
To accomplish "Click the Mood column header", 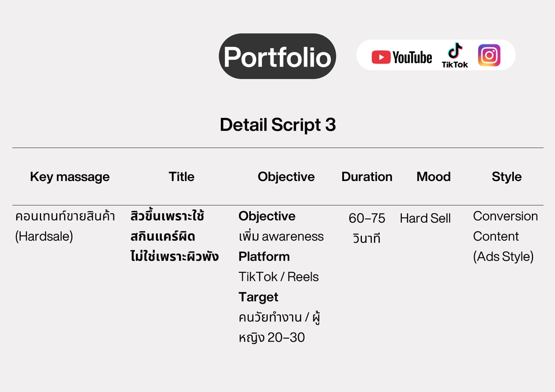I will tap(434, 176).
